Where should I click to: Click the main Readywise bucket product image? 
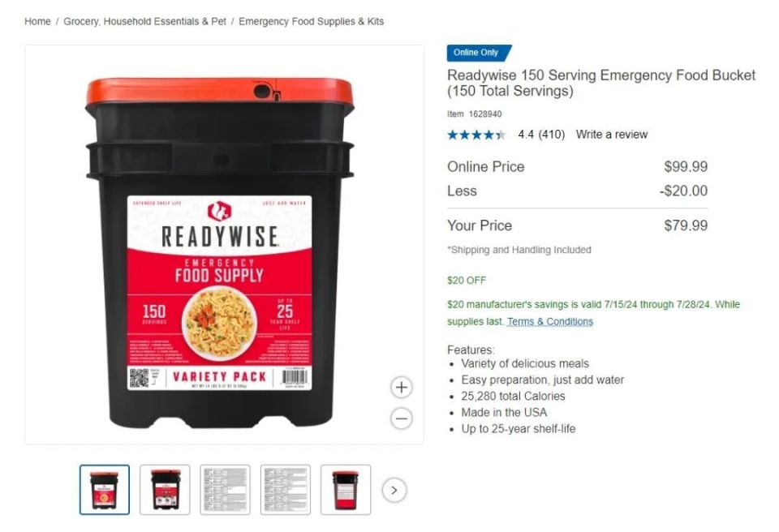coord(220,252)
